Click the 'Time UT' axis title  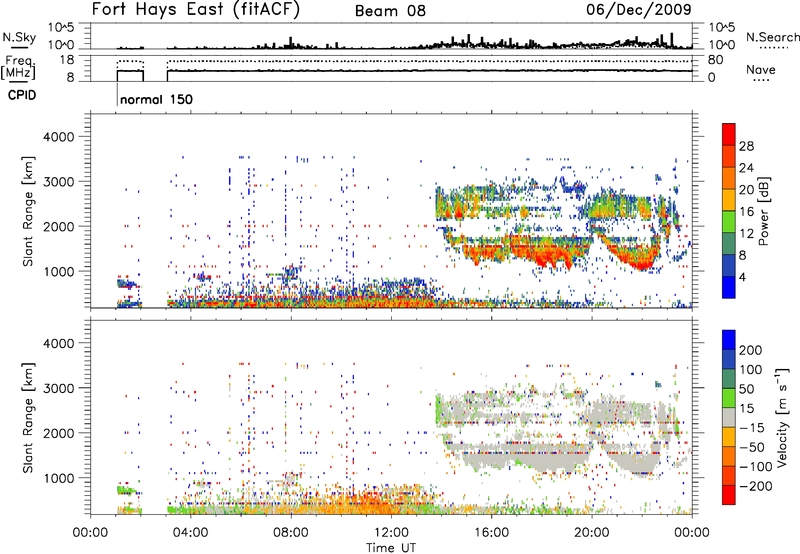coord(391,547)
